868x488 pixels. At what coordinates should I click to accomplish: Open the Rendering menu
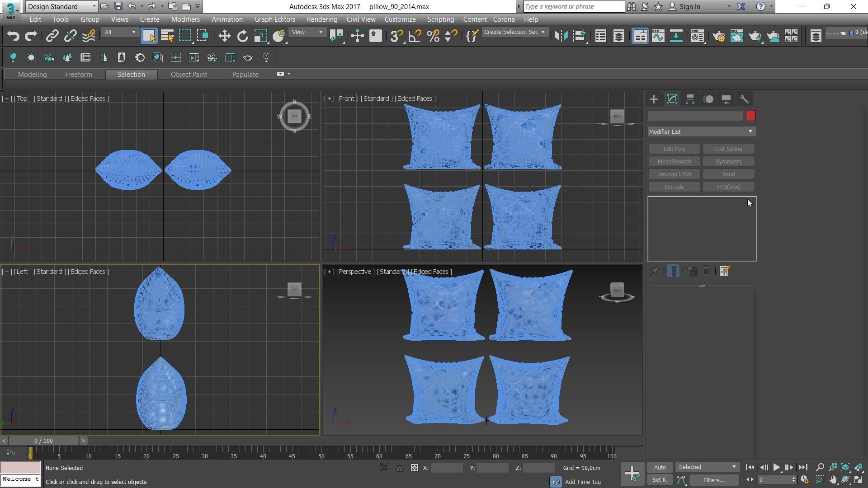(x=321, y=19)
